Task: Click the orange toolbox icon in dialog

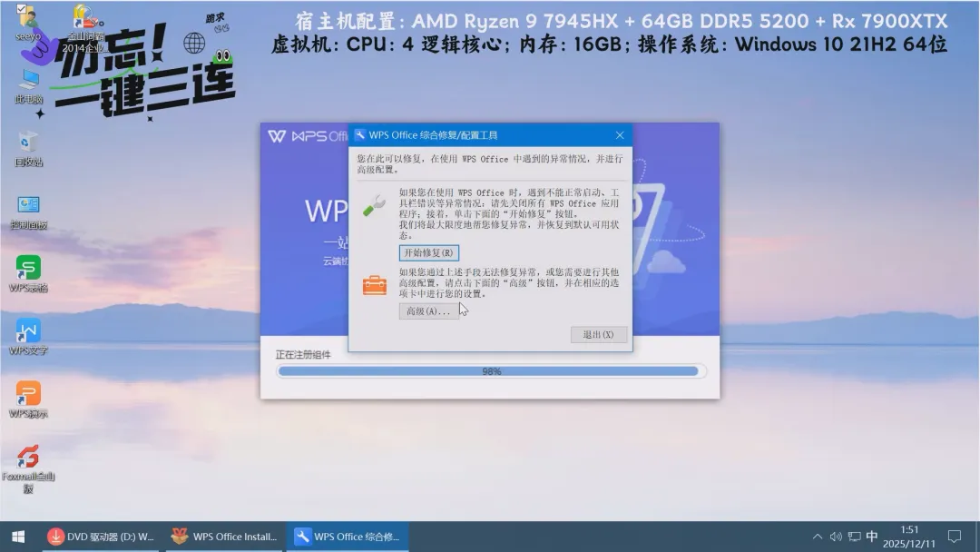Action: point(375,285)
